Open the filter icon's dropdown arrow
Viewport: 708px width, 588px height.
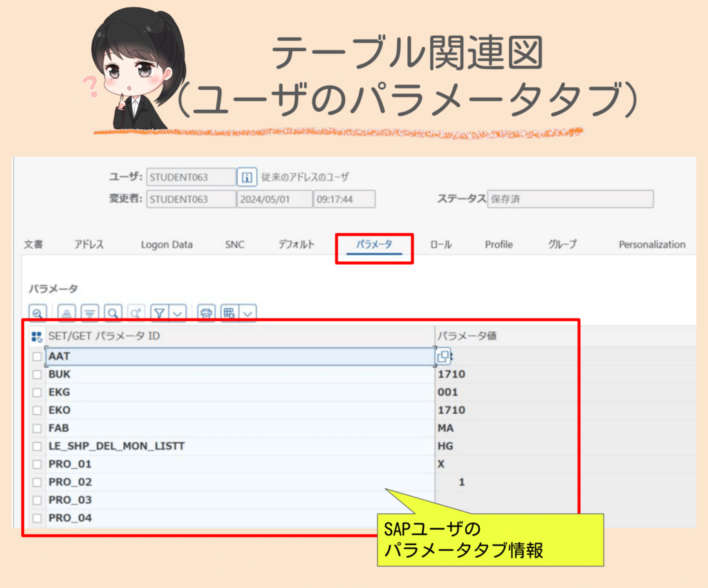point(177,312)
